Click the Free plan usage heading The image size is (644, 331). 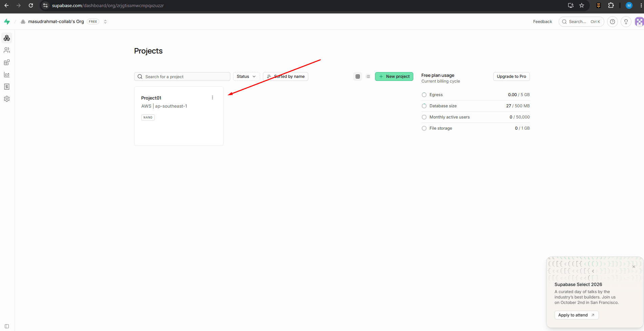pyautogui.click(x=438, y=75)
